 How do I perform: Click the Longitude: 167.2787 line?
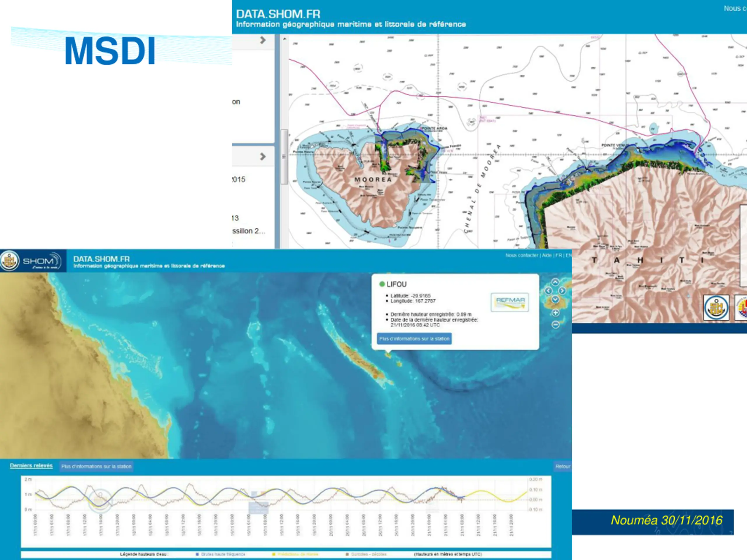413,301
